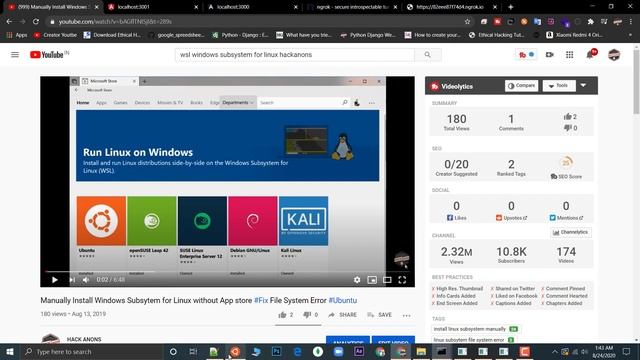Open the YouTube apps grid icon
Screen dimensions: 640x360
[x=569, y=55]
